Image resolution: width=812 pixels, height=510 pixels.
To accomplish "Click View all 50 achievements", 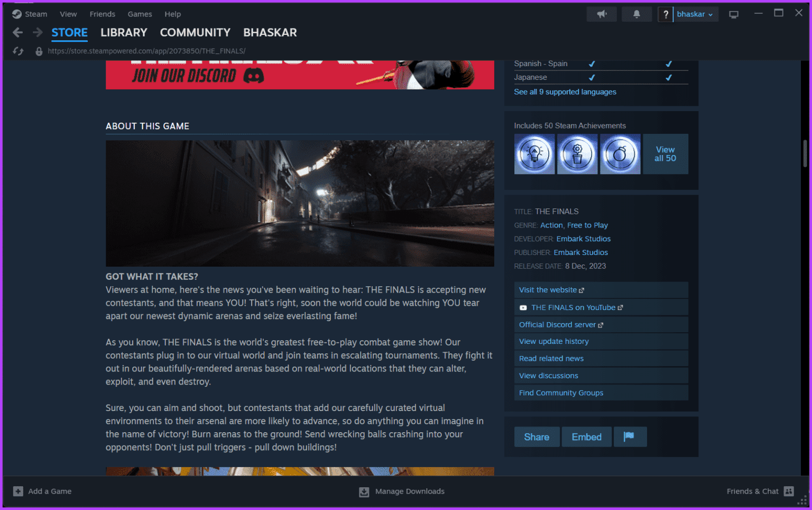I will tap(666, 154).
